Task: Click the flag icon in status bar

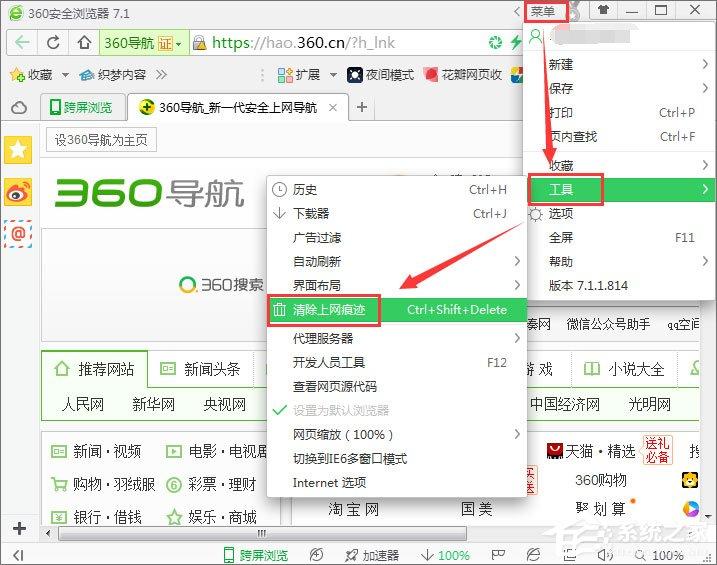Action: [498, 555]
